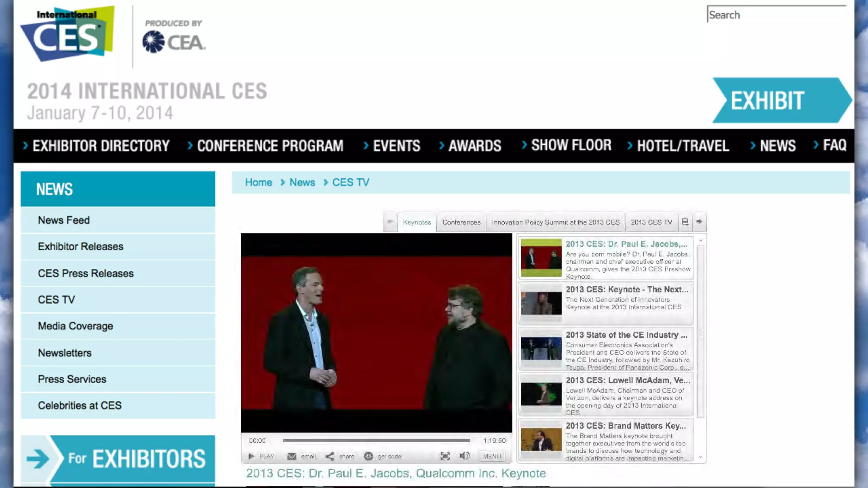Viewport: 868px width, 488px height.
Task: Click the get code embed icon
Action: pyautogui.click(x=368, y=456)
